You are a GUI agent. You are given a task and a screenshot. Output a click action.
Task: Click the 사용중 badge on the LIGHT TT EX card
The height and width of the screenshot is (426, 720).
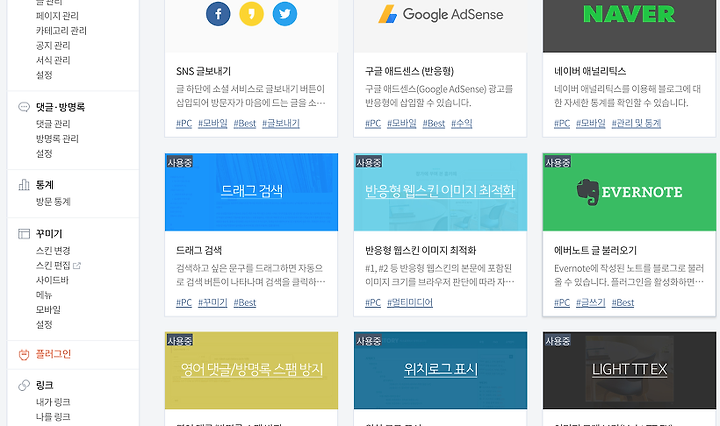click(x=557, y=341)
